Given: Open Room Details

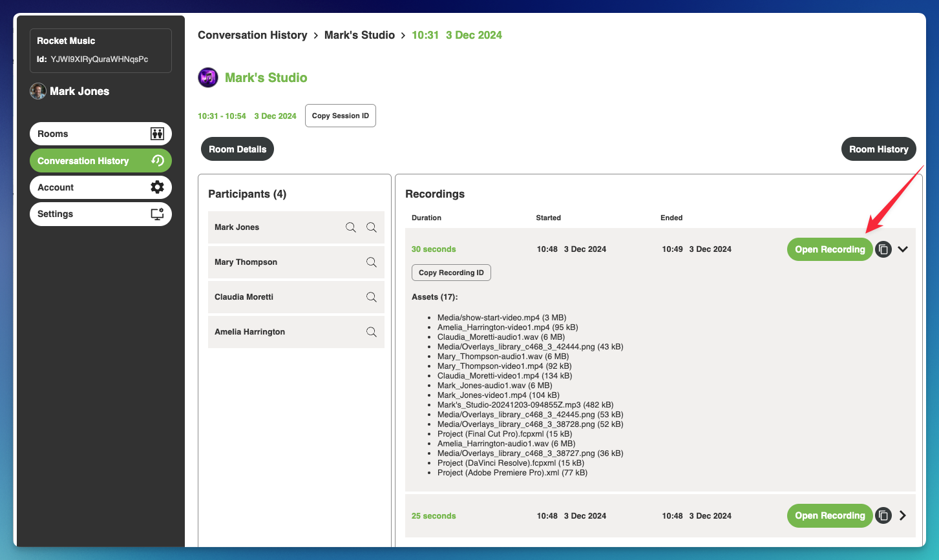Looking at the screenshot, I should click(238, 149).
